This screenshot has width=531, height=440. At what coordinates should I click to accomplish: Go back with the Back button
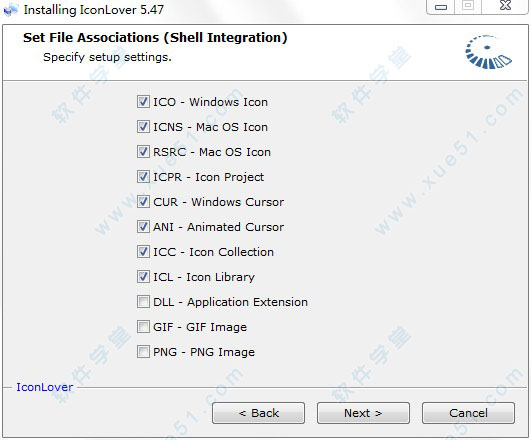tap(258, 413)
